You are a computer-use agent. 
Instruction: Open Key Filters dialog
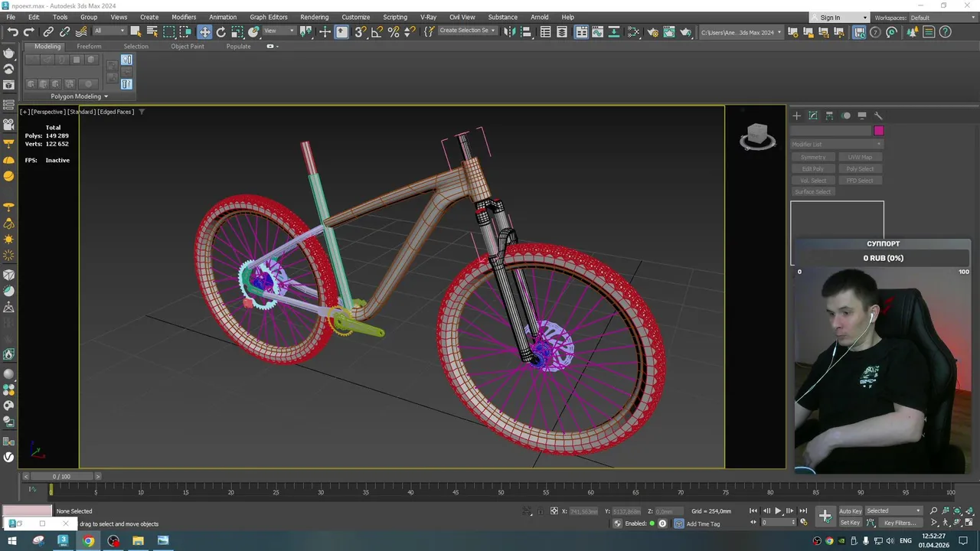(900, 523)
